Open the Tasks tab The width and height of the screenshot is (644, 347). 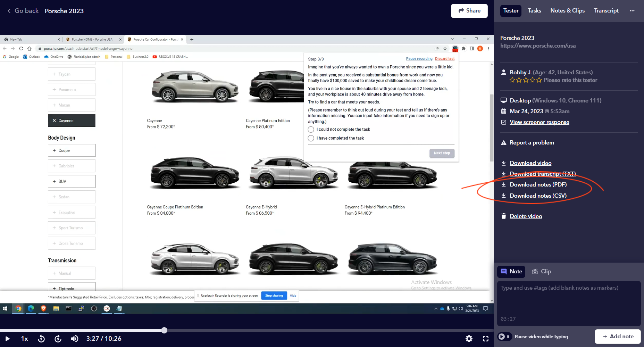pos(534,11)
